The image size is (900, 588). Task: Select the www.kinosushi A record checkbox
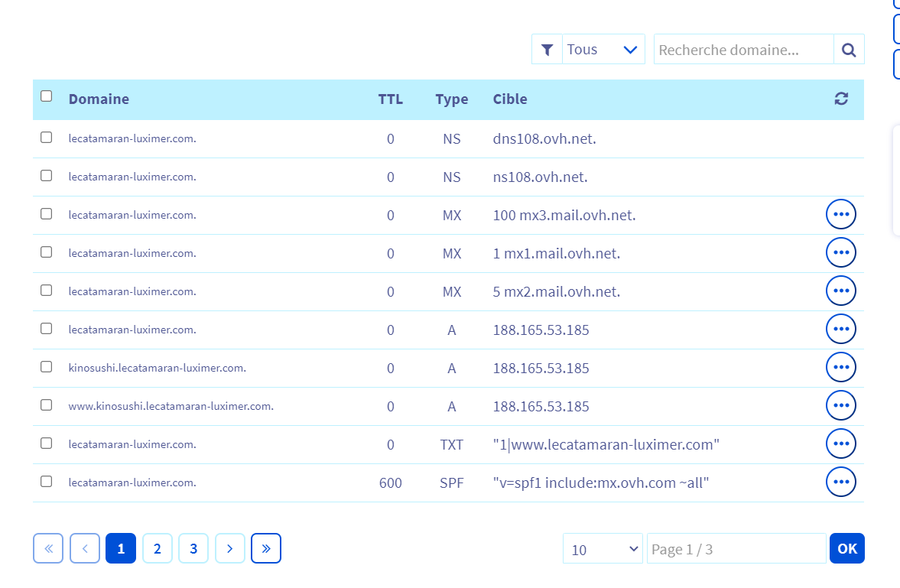(x=47, y=405)
